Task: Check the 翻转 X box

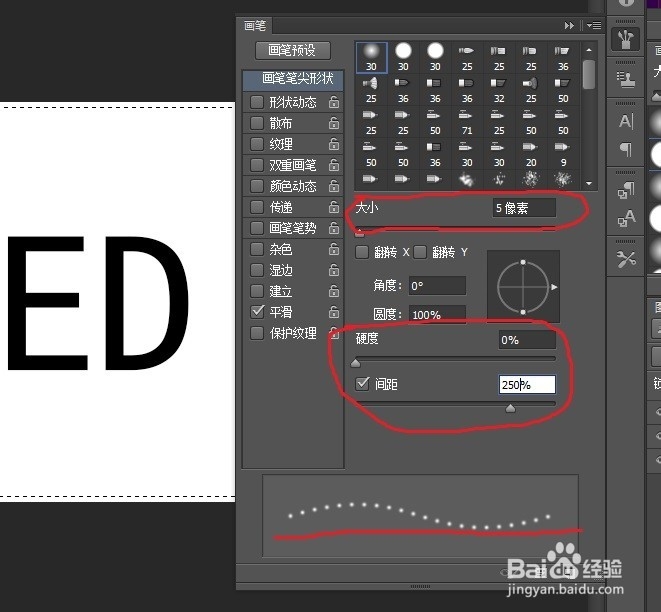Action: 362,252
